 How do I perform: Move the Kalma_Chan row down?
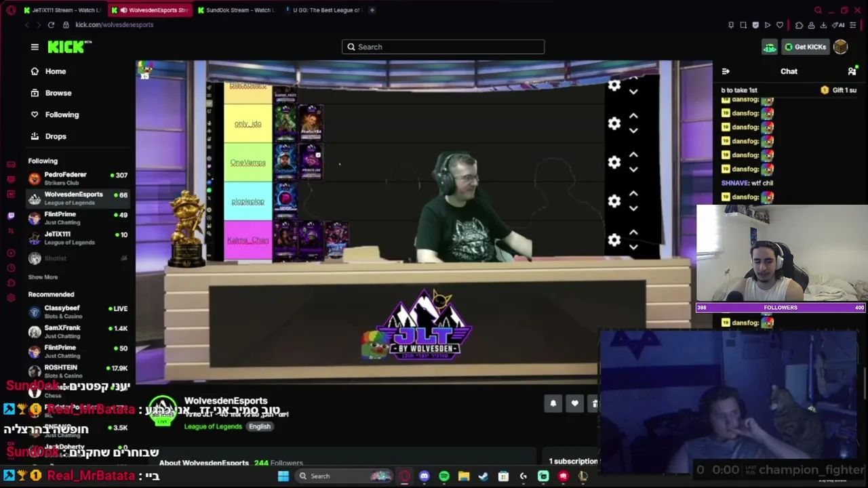[633, 247]
